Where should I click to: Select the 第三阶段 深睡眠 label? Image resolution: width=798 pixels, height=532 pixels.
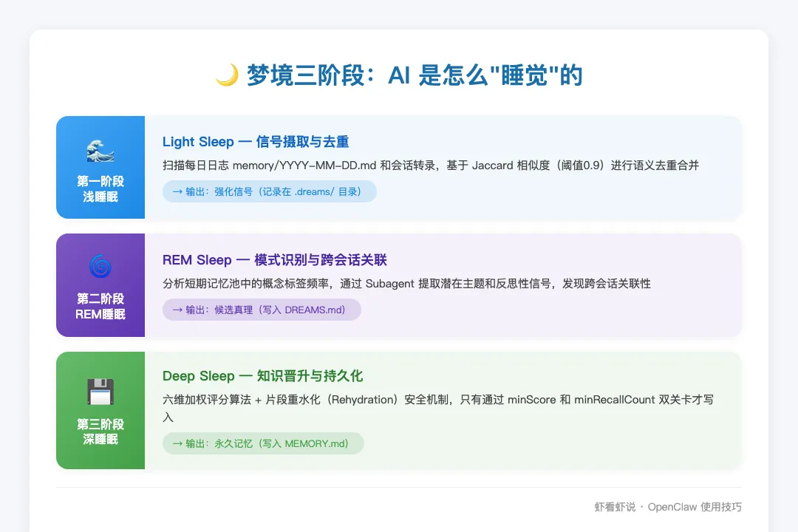point(100,432)
